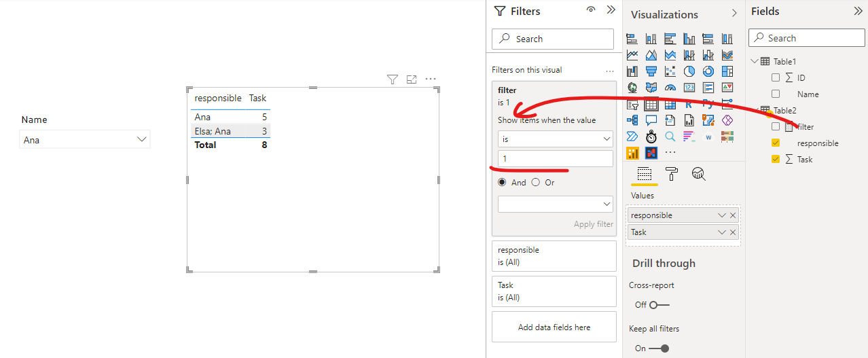Select the stacked column chart visual
This screenshot has height=358, width=868.
651,39
